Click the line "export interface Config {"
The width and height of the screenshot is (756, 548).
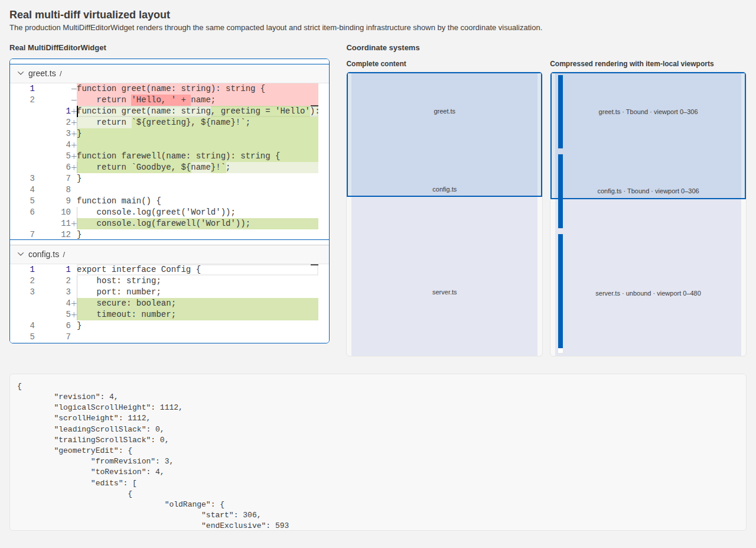139,270
